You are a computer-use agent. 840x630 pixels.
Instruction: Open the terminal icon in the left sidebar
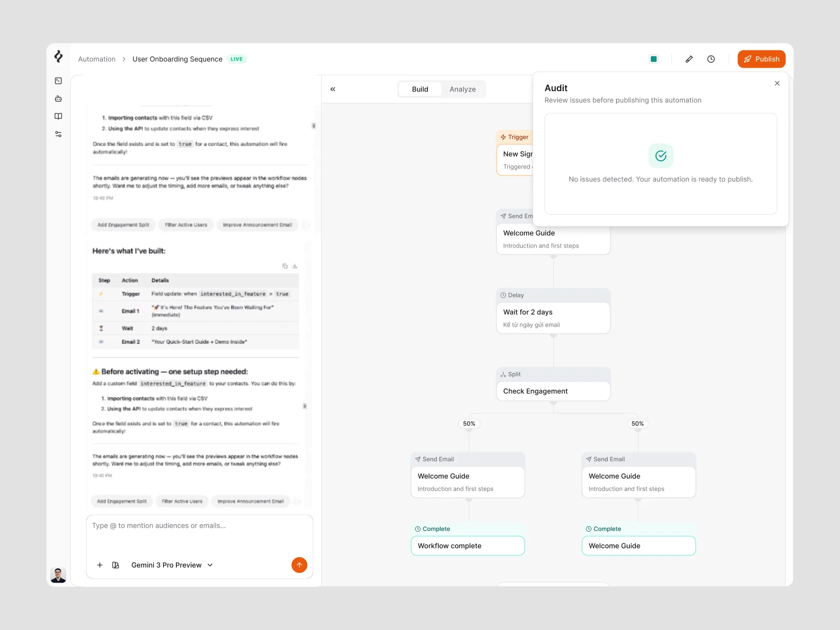58,81
